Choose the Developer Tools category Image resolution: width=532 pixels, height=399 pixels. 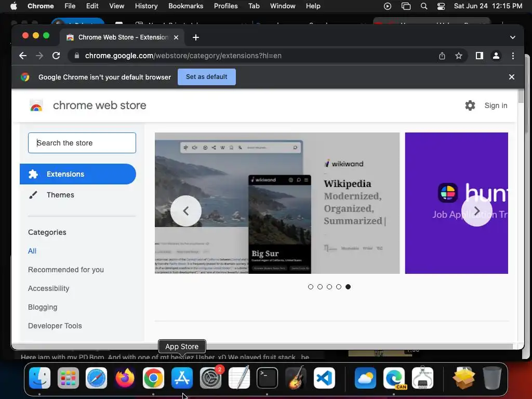click(x=55, y=326)
